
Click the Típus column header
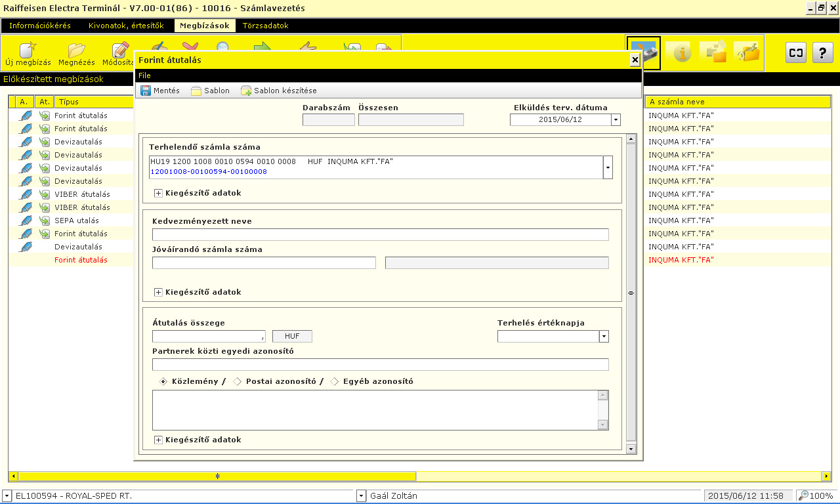(94, 102)
